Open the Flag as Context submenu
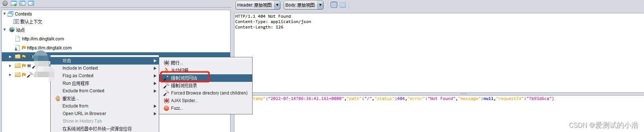 (x=105, y=76)
